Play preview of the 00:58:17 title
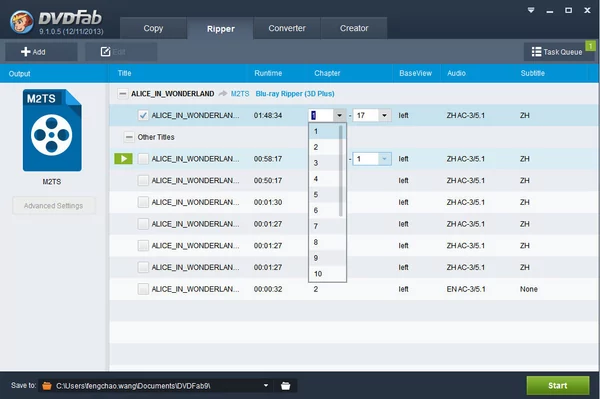This screenshot has height=399, width=600. [124, 159]
